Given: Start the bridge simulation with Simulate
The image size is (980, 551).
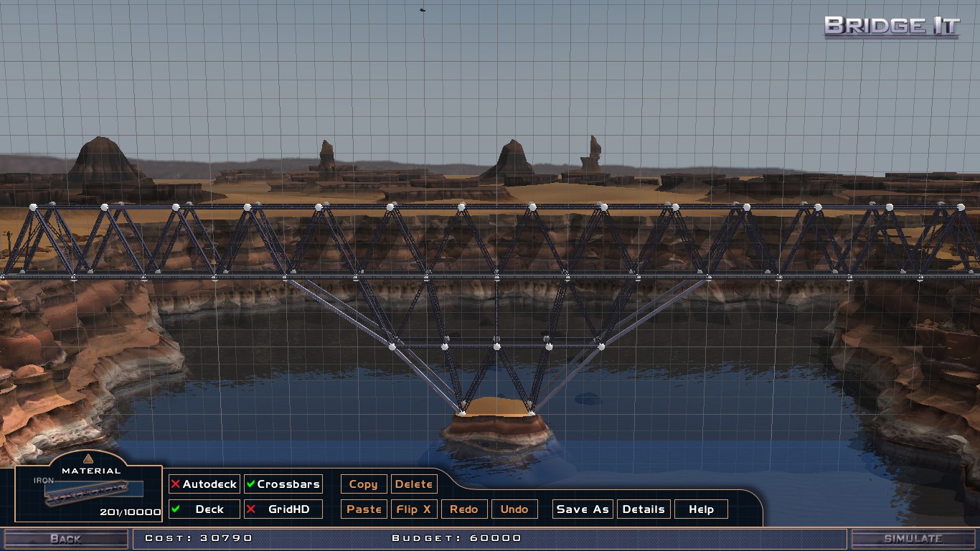Looking at the screenshot, I should tap(913, 539).
